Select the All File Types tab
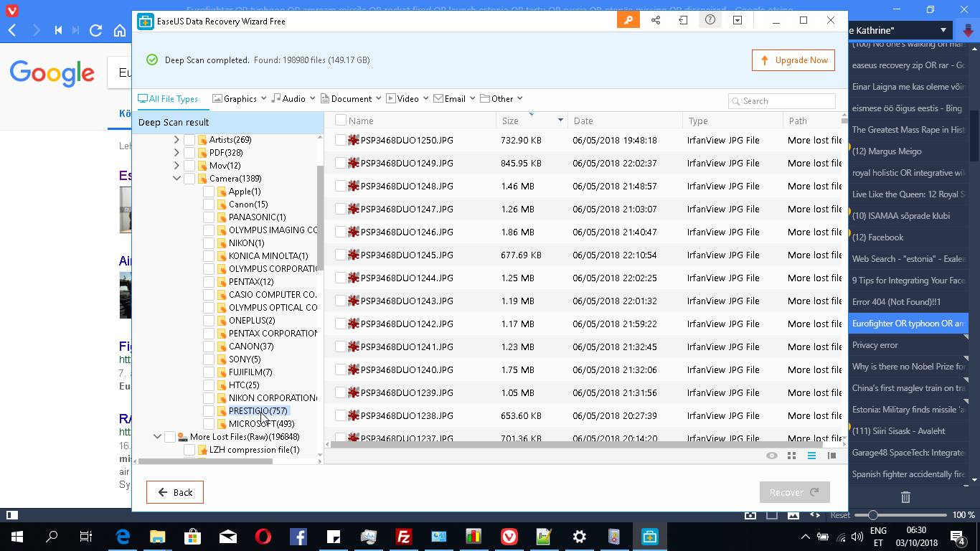The width and height of the screenshot is (980, 551). pos(169,98)
